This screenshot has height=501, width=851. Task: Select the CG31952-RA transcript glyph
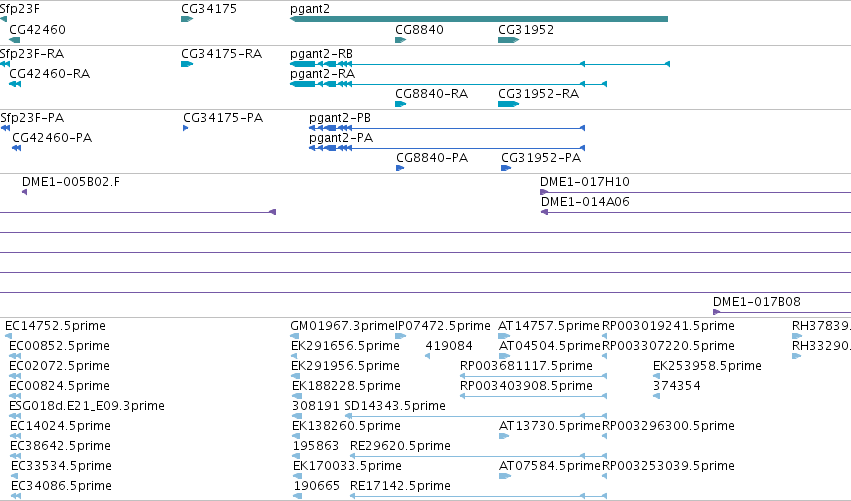coord(509,104)
